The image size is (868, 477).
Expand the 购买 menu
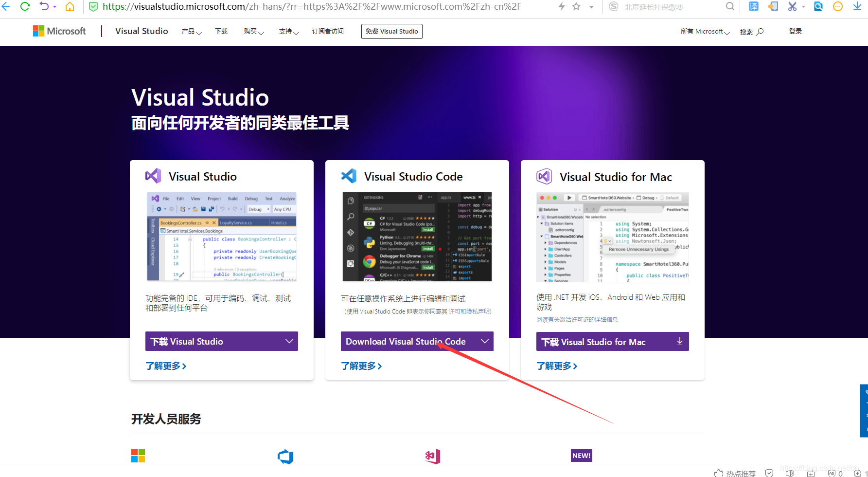point(254,31)
